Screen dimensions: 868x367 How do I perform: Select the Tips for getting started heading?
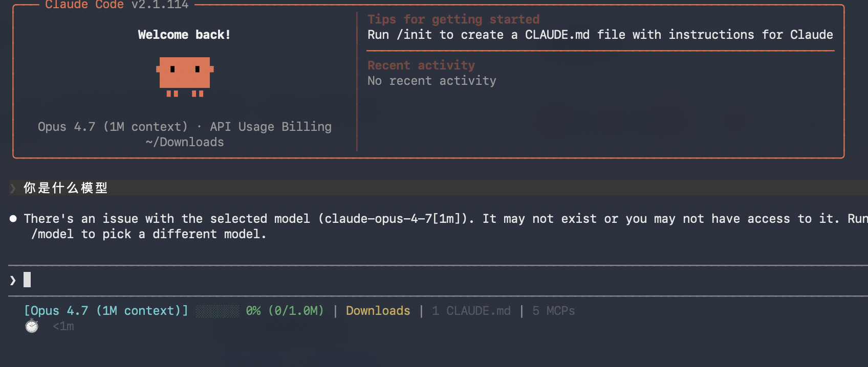click(x=453, y=19)
